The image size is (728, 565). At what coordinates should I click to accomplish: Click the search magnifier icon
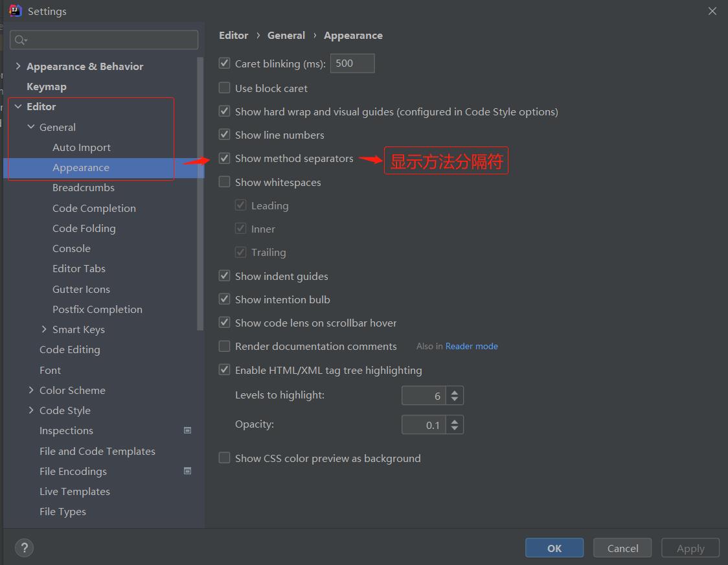point(20,40)
